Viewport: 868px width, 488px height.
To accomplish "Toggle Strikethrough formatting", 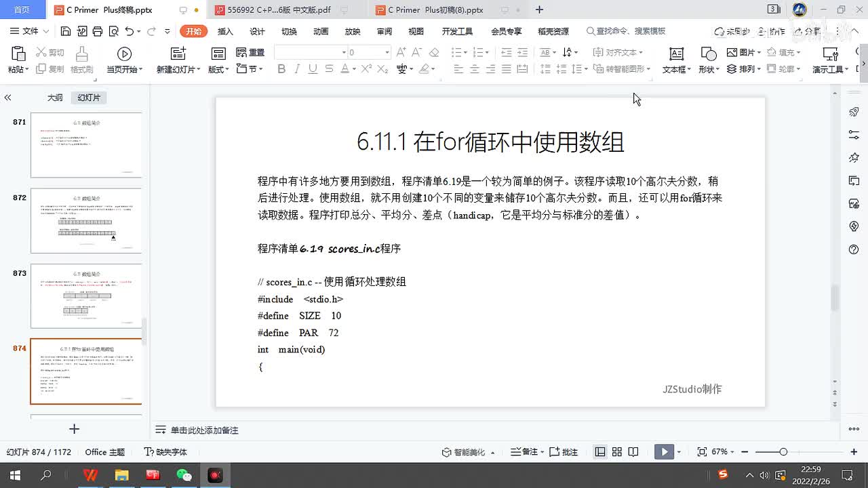I will [329, 69].
